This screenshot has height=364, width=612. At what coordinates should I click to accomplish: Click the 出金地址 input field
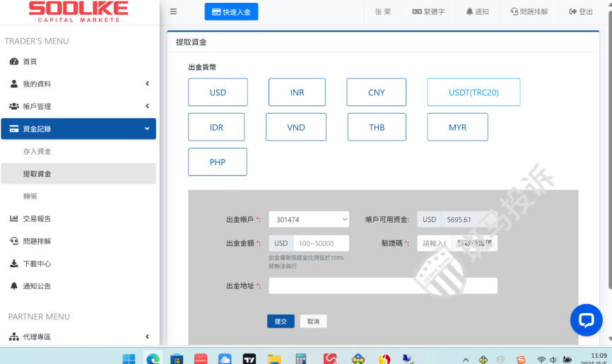pyautogui.click(x=383, y=286)
